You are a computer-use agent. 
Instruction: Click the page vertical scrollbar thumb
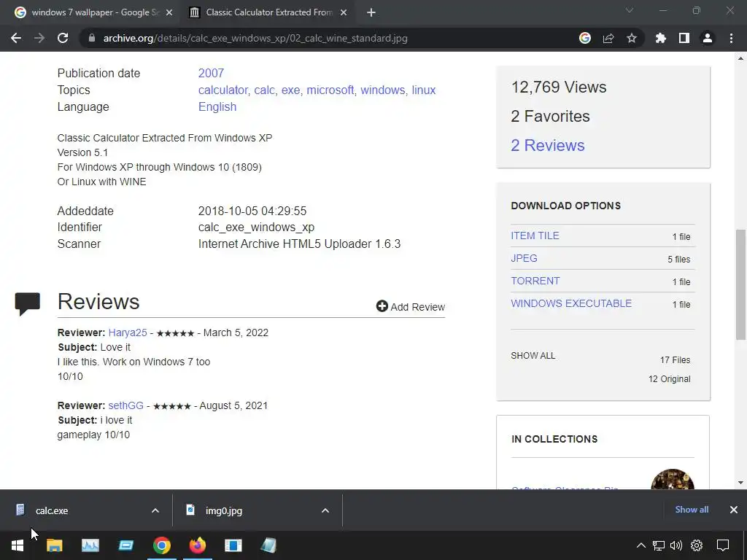click(x=740, y=285)
